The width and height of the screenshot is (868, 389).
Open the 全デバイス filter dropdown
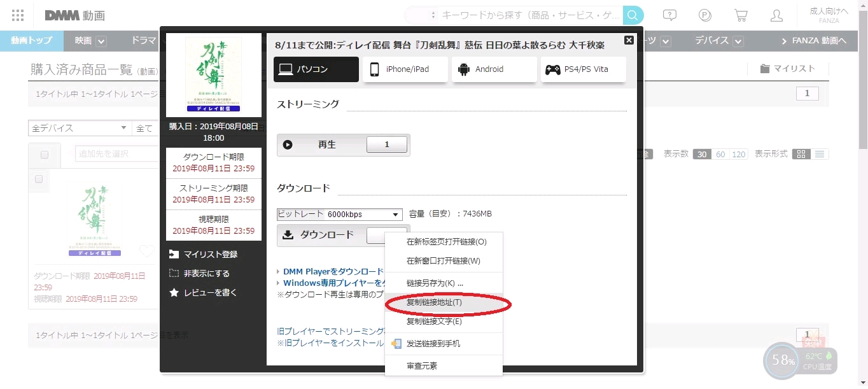click(79, 129)
